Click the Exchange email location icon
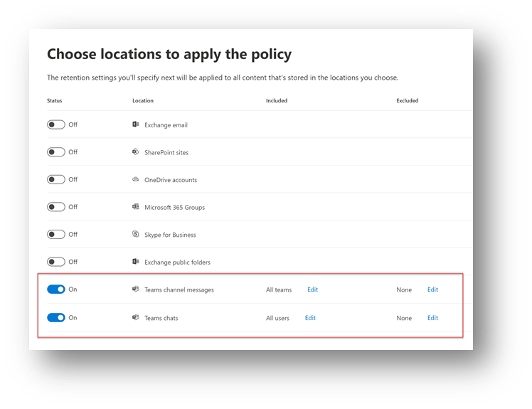 135,124
